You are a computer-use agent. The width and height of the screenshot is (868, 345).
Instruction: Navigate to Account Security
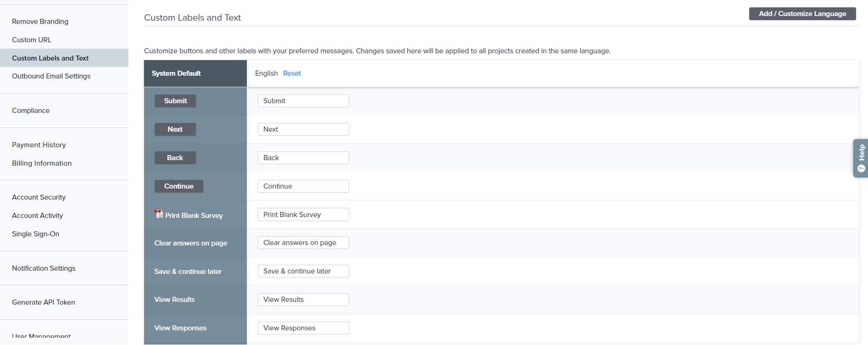[39, 197]
